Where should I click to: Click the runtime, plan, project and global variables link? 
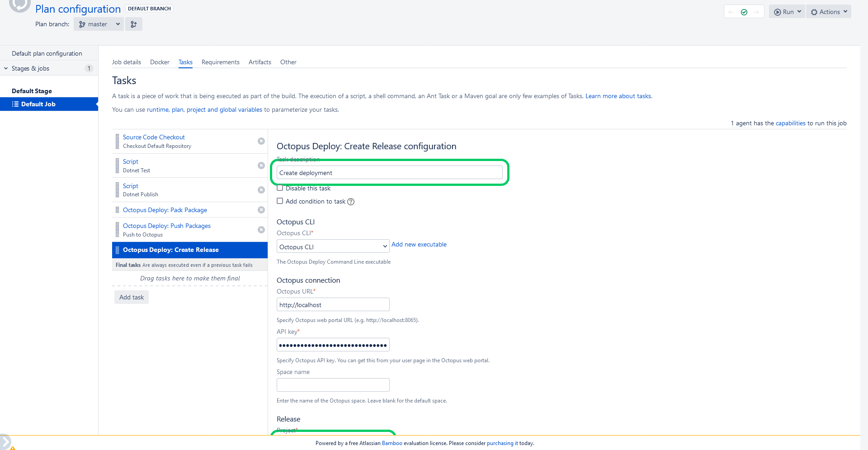coord(204,109)
